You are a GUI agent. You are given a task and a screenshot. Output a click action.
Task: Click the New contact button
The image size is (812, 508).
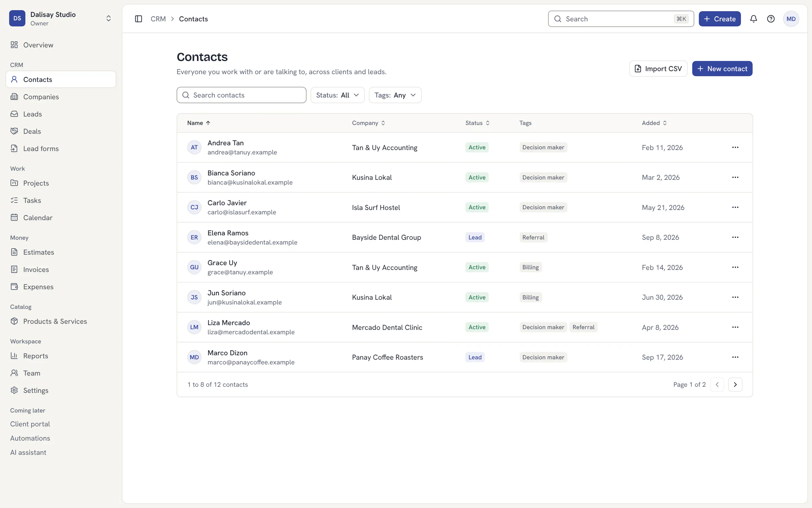point(722,69)
